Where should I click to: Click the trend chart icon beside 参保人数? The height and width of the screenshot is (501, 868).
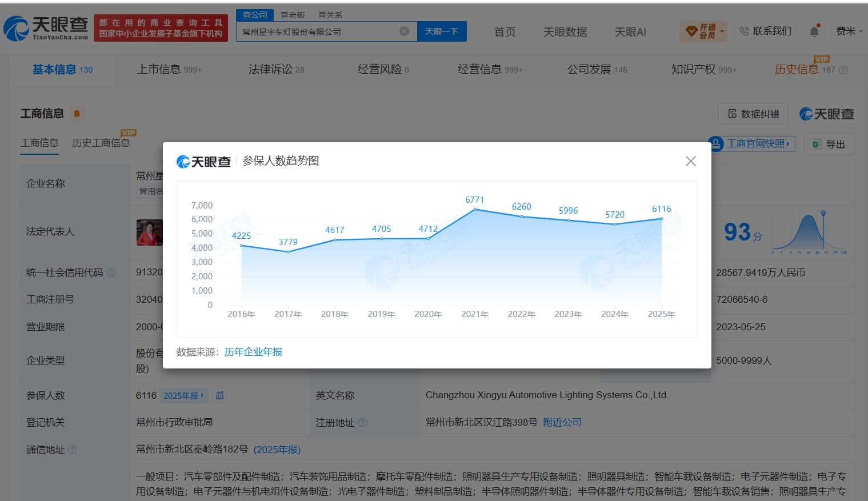pos(219,395)
